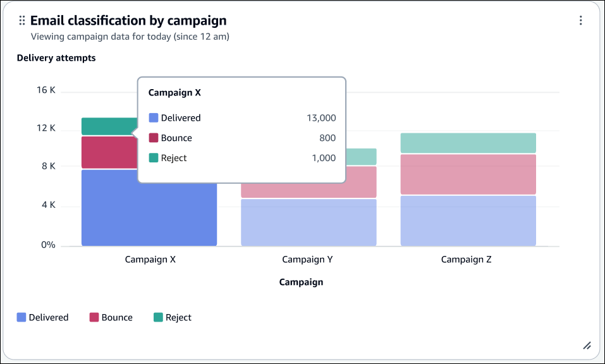The width and height of the screenshot is (605, 364).
Task: Click the drag handle beside the widget title
Action: pyautogui.click(x=22, y=21)
